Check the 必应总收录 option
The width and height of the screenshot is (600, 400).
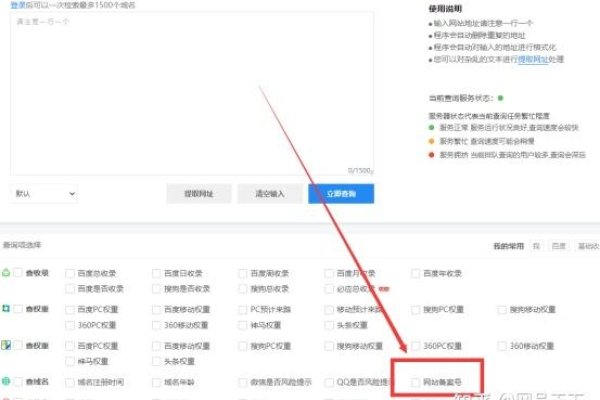329,289
